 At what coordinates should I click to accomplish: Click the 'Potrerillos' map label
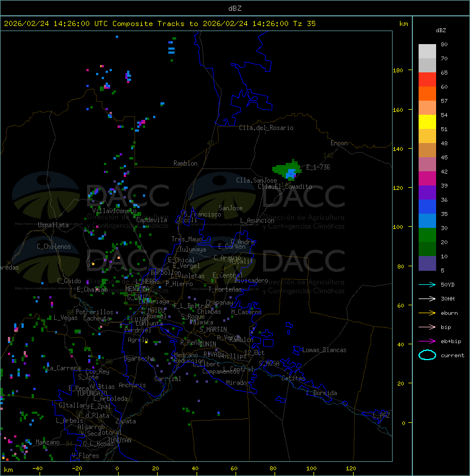(x=94, y=312)
